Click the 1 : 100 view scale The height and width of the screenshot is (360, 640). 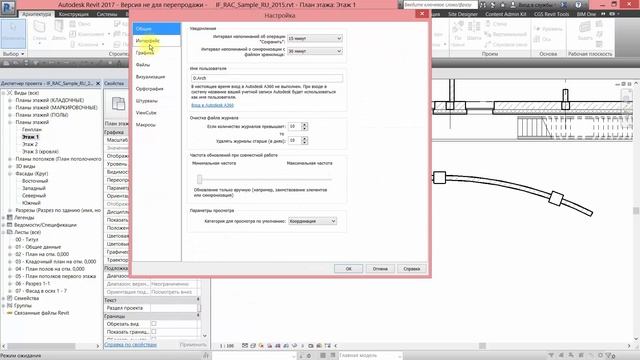pyautogui.click(x=227, y=346)
